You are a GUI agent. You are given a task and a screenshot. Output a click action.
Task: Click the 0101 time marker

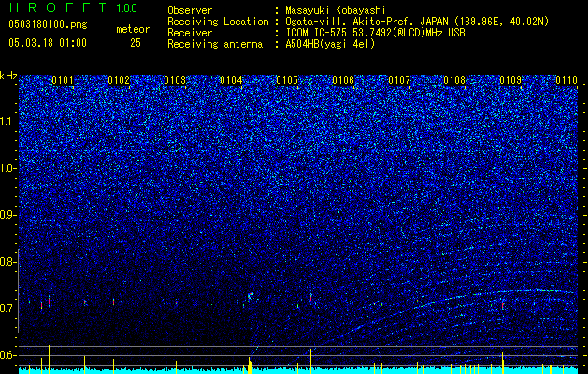[63, 80]
